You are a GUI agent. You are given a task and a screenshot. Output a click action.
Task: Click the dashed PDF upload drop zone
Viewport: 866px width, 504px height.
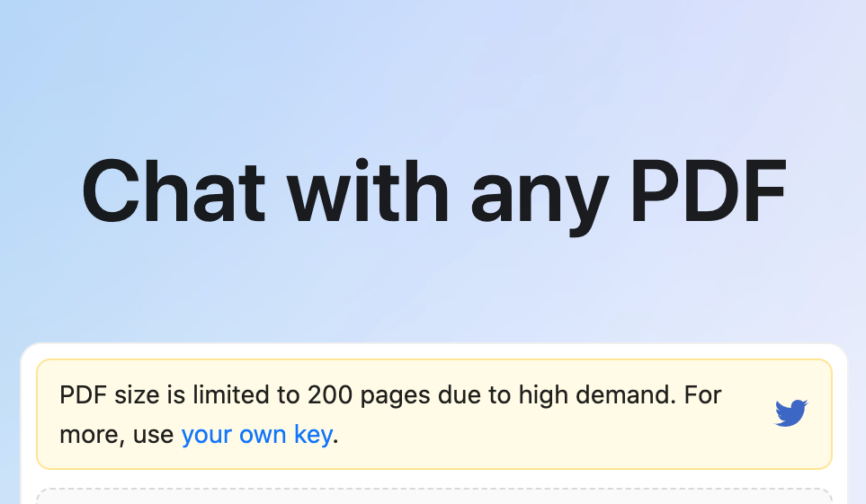[433, 496]
